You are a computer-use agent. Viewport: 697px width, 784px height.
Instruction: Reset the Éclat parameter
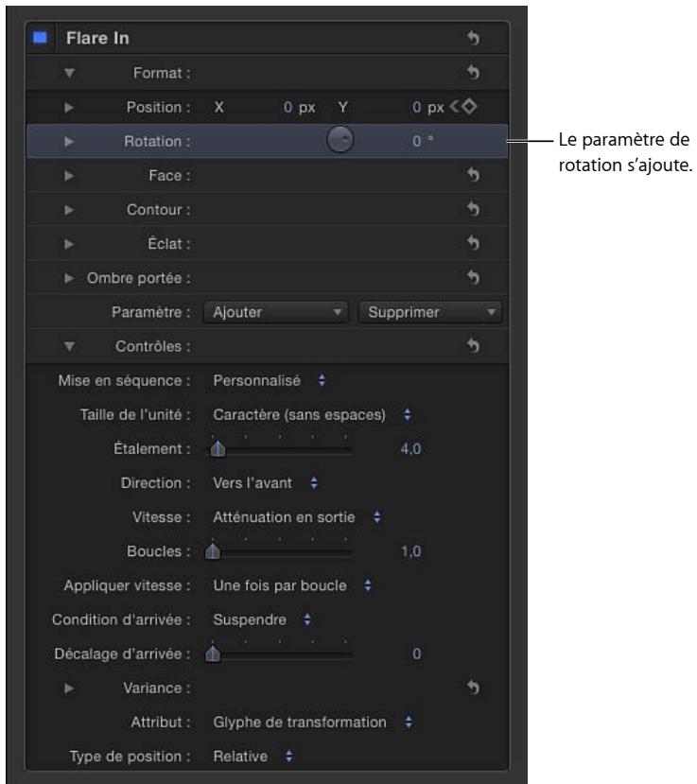point(473,243)
